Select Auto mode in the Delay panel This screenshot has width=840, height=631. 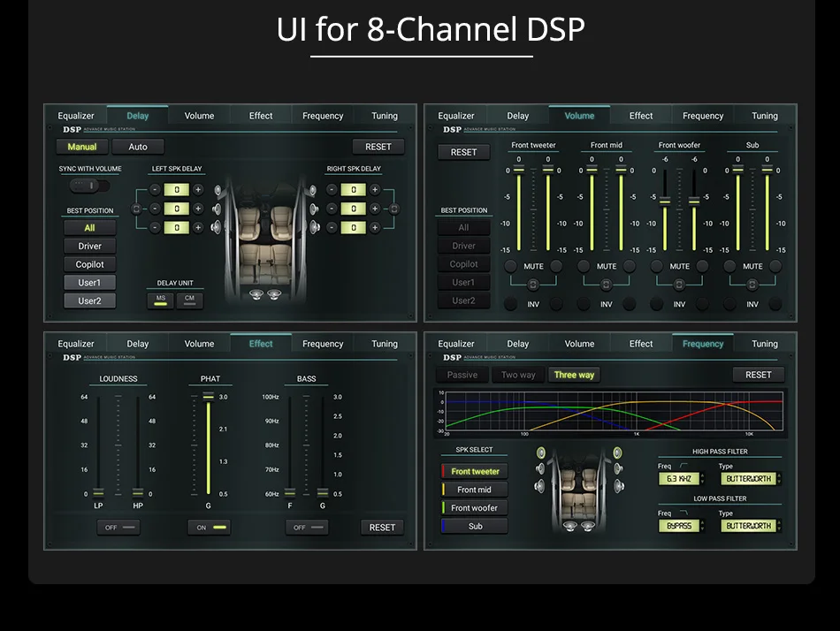[138, 147]
